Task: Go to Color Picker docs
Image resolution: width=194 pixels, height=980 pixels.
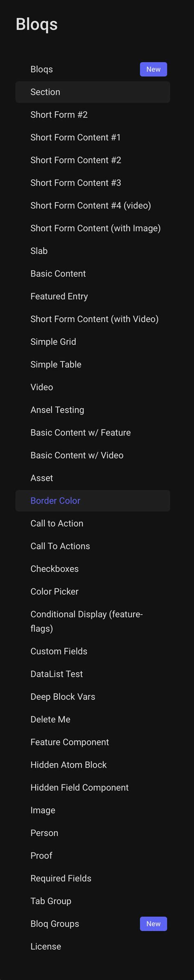Action: click(92, 591)
